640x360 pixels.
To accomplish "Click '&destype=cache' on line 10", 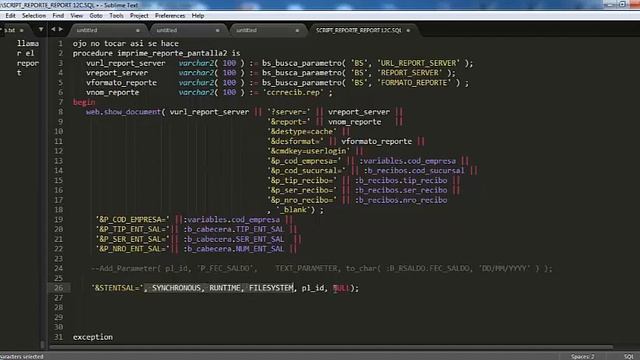I will coord(302,131).
